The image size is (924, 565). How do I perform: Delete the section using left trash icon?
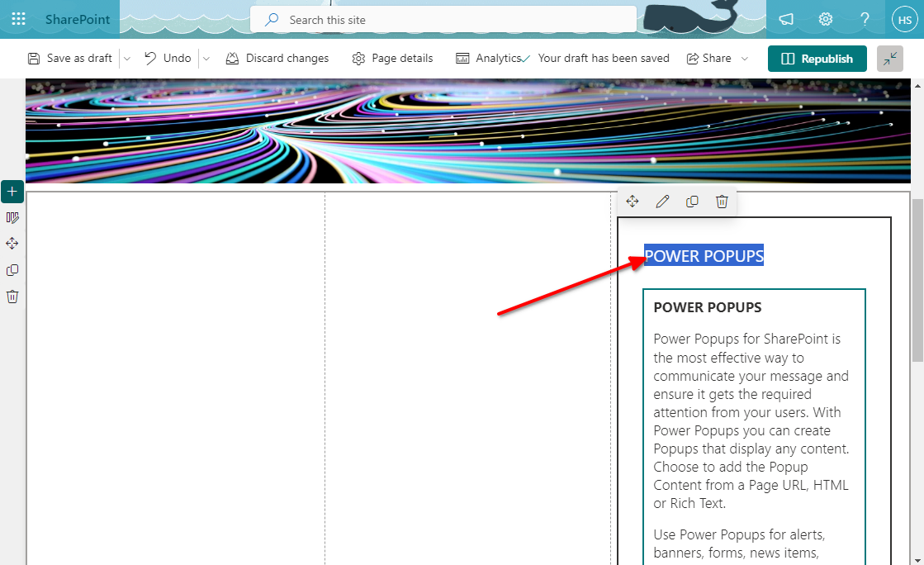pos(12,297)
